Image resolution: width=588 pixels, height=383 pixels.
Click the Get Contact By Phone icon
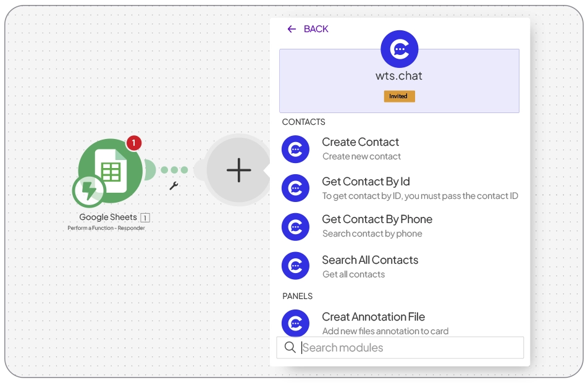(x=295, y=227)
